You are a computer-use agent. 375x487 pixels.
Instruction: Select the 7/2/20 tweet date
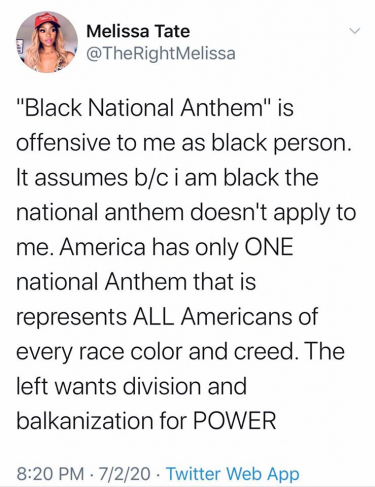[122, 474]
